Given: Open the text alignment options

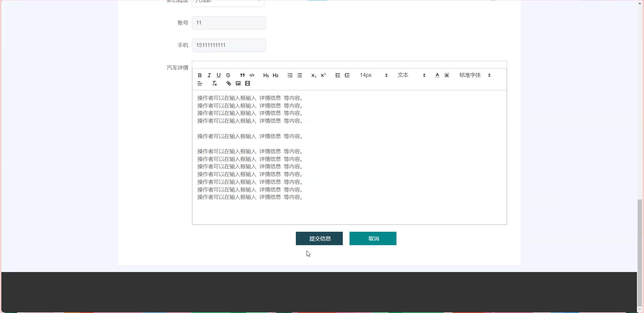Looking at the screenshot, I should coord(200,83).
